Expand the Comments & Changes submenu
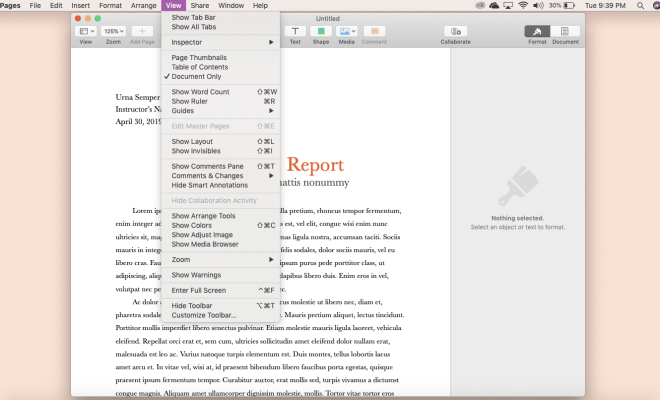The image size is (660, 400). point(221,176)
